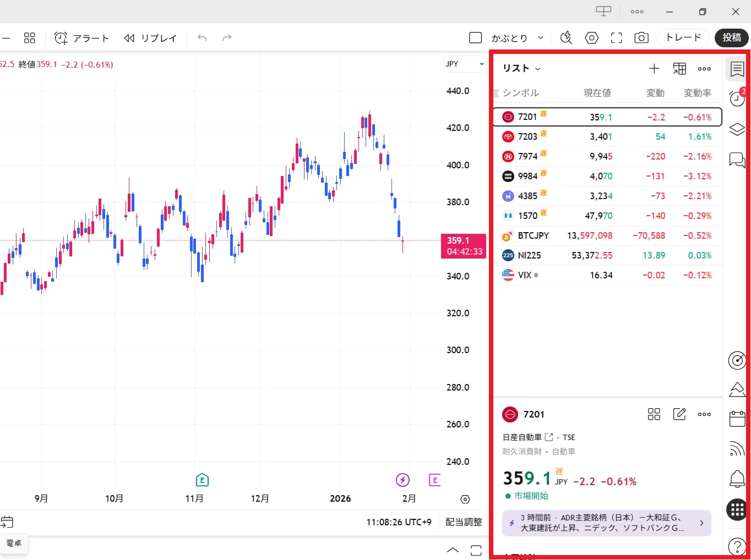
Task: Open the economic calendar sidebar icon
Action: pyautogui.click(x=737, y=419)
